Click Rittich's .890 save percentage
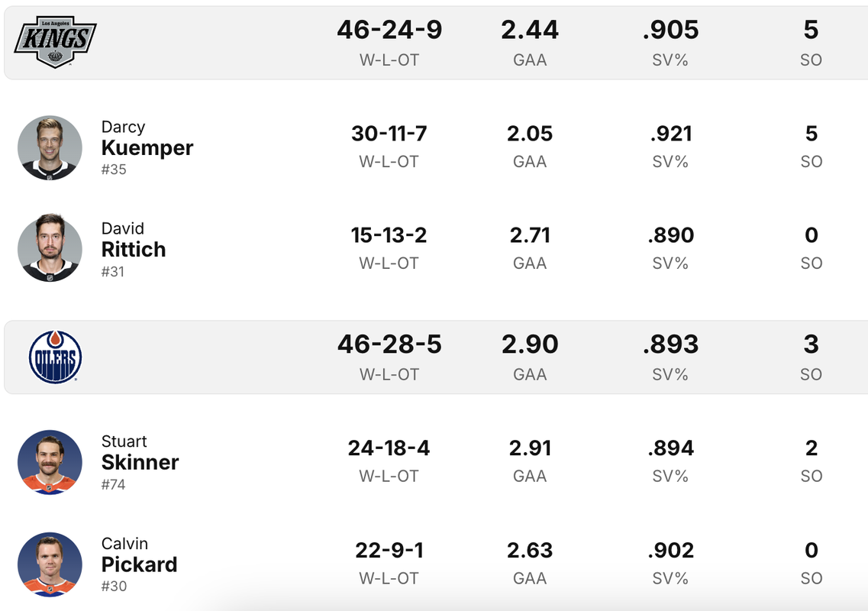The height and width of the screenshot is (611, 868). coord(670,235)
